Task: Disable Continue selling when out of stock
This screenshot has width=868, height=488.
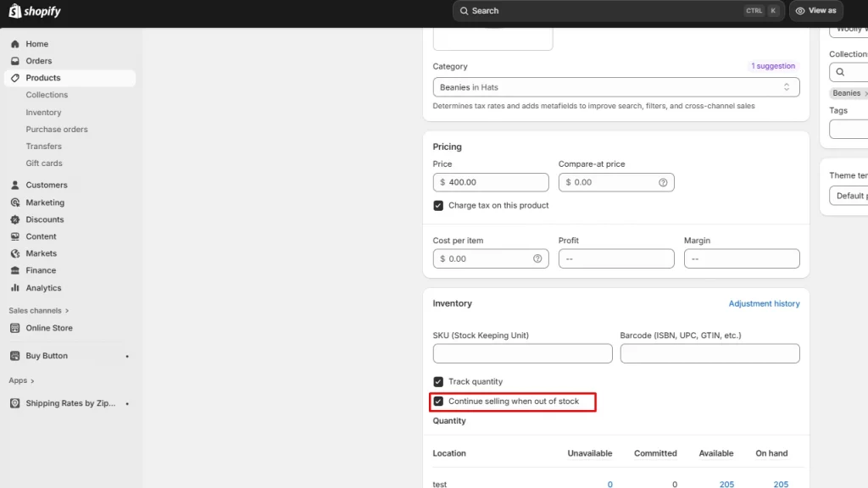Action: (x=438, y=401)
